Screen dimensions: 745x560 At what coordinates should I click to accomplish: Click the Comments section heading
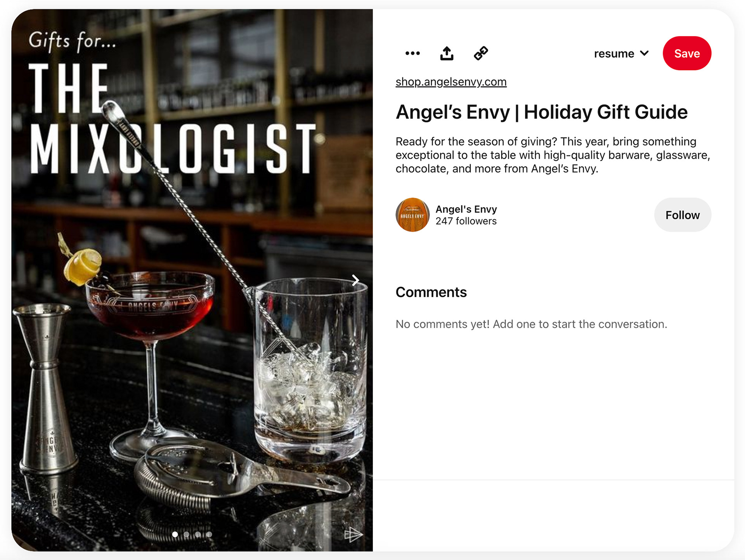point(431,292)
